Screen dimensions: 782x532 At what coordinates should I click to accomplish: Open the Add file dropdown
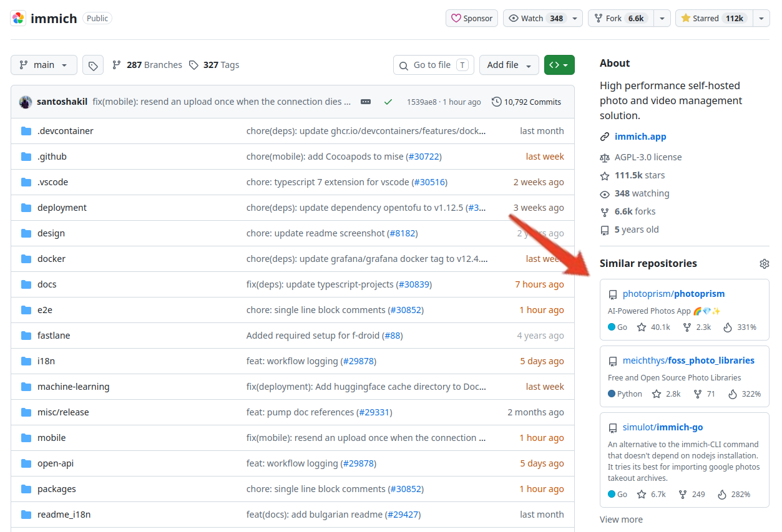[x=509, y=65]
